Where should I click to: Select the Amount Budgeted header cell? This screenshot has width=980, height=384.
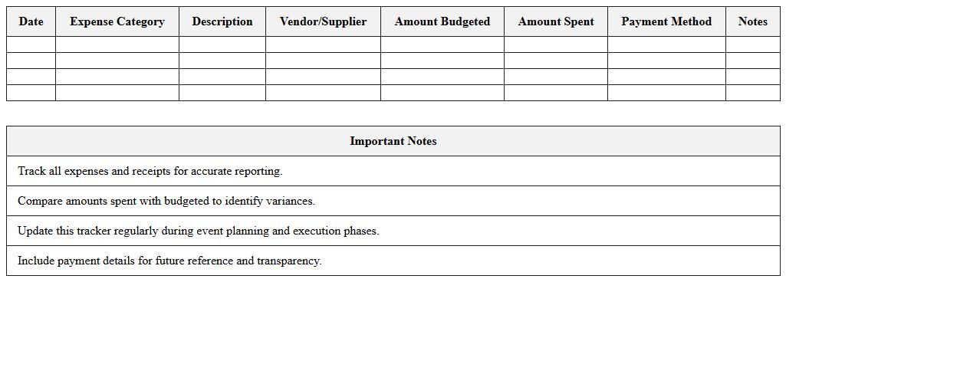(x=442, y=21)
